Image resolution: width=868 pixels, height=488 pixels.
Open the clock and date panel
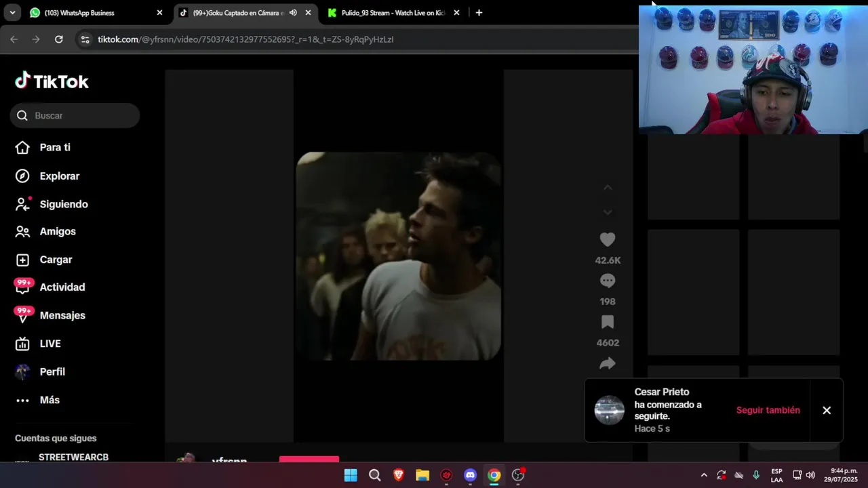[841, 475]
